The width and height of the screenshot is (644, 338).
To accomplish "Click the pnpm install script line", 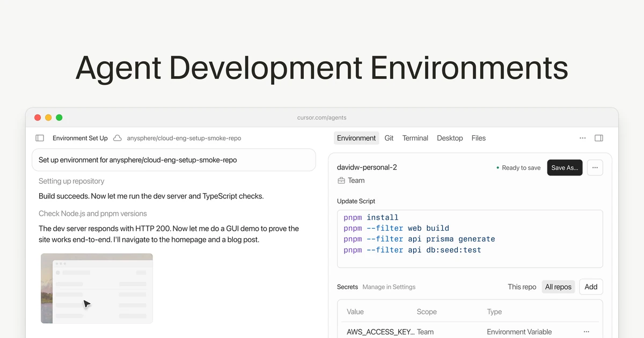I will [371, 217].
